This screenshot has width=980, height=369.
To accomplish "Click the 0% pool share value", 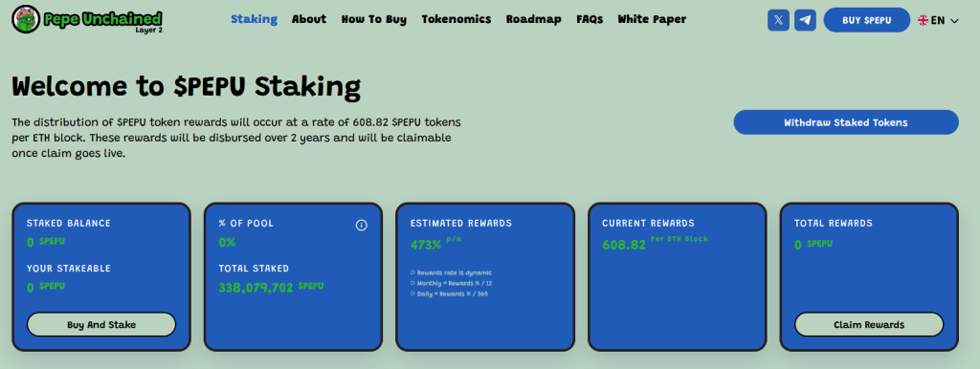I will 227,242.
